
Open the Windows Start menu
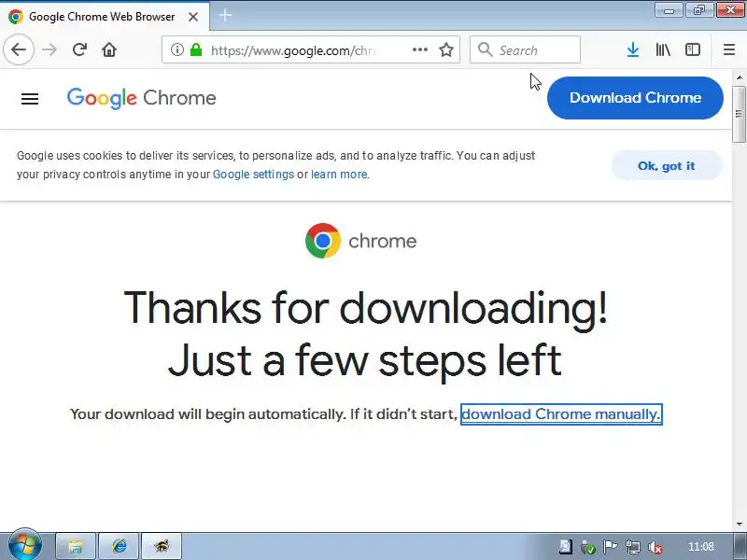point(24,544)
